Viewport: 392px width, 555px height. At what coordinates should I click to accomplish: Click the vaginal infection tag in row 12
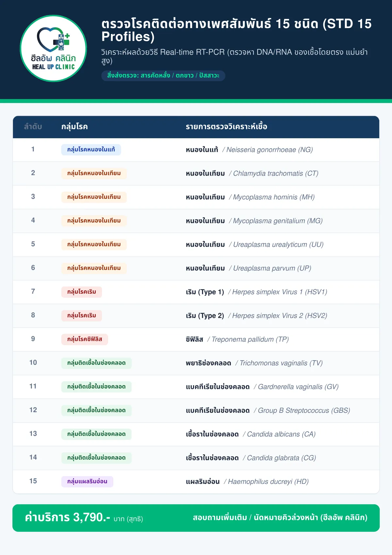click(96, 410)
